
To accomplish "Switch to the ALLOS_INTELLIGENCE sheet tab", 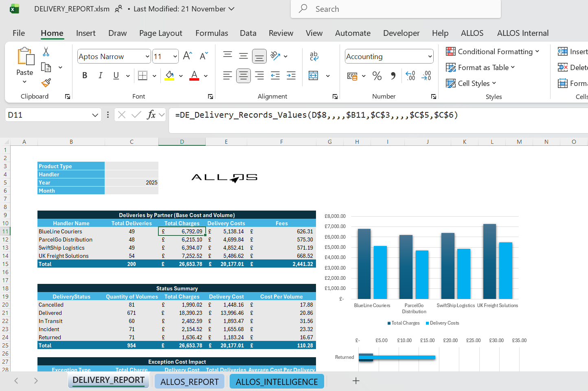I will click(277, 382).
